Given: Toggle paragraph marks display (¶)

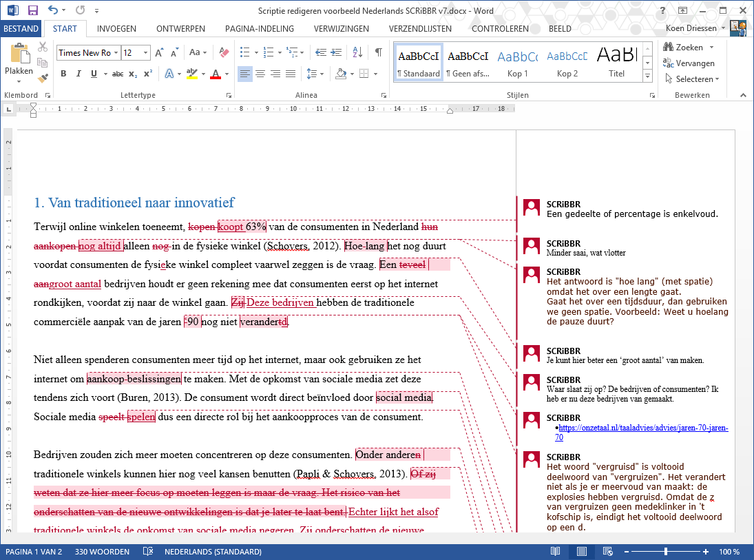Looking at the screenshot, I should pyautogui.click(x=378, y=52).
